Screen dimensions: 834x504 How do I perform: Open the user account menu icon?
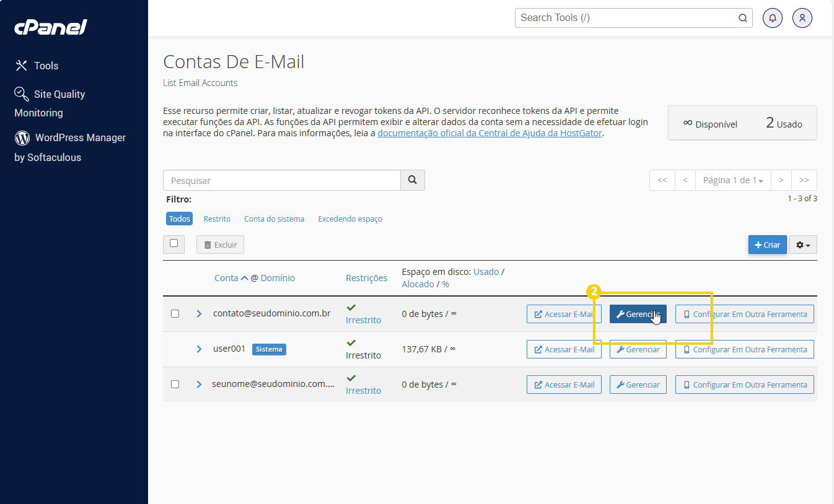tap(802, 18)
